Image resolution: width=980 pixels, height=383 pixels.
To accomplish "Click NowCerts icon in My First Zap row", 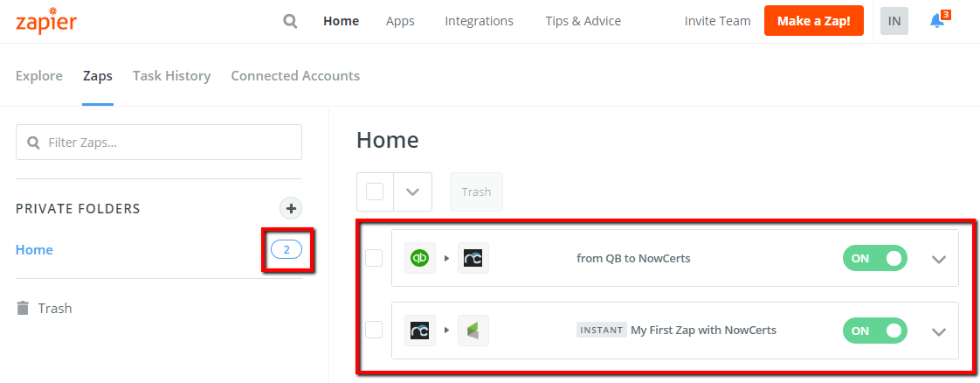I will [x=420, y=331].
